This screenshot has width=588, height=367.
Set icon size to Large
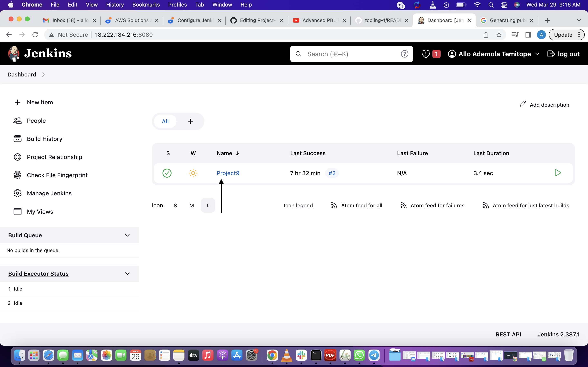pos(208,206)
